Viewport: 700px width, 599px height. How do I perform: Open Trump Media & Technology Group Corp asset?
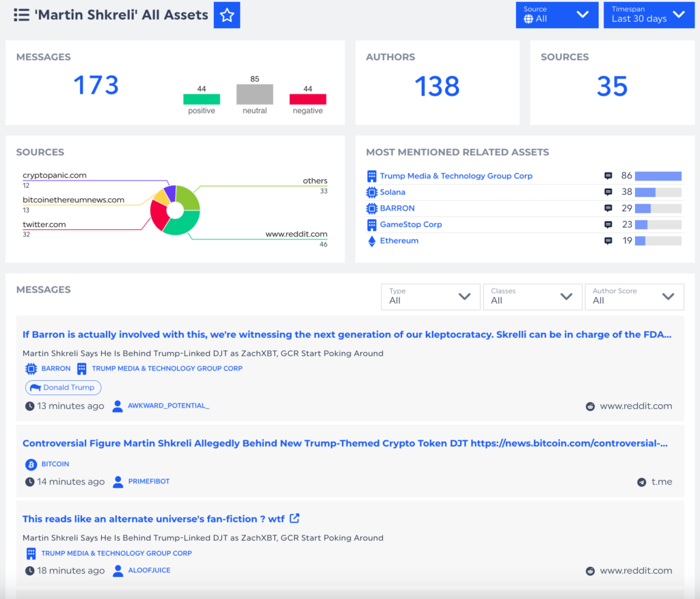click(x=456, y=176)
